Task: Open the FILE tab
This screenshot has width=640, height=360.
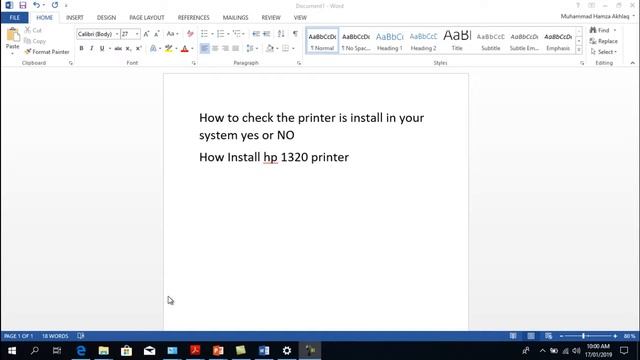Action: (15, 18)
